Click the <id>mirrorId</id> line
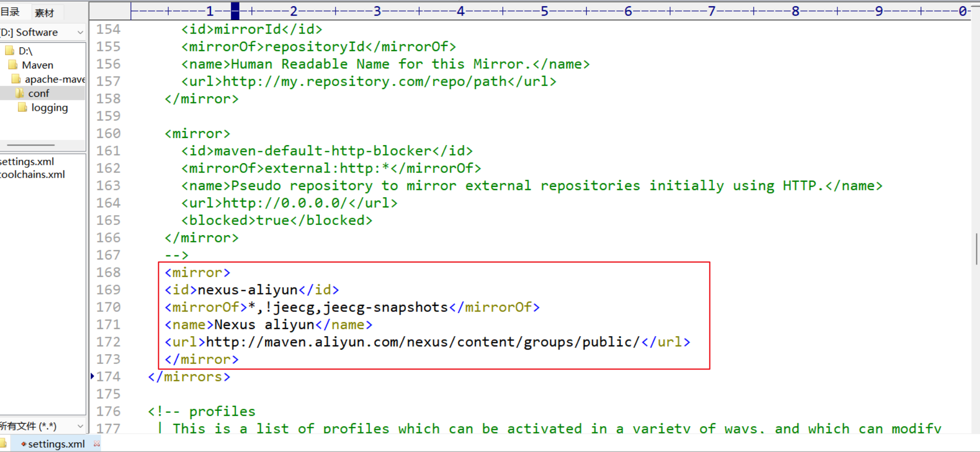 [252, 29]
